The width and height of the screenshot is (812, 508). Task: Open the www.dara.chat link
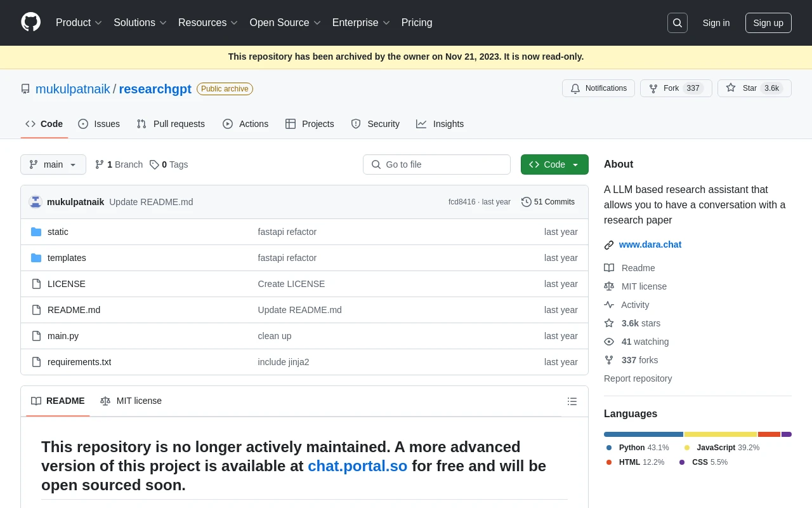tap(650, 244)
